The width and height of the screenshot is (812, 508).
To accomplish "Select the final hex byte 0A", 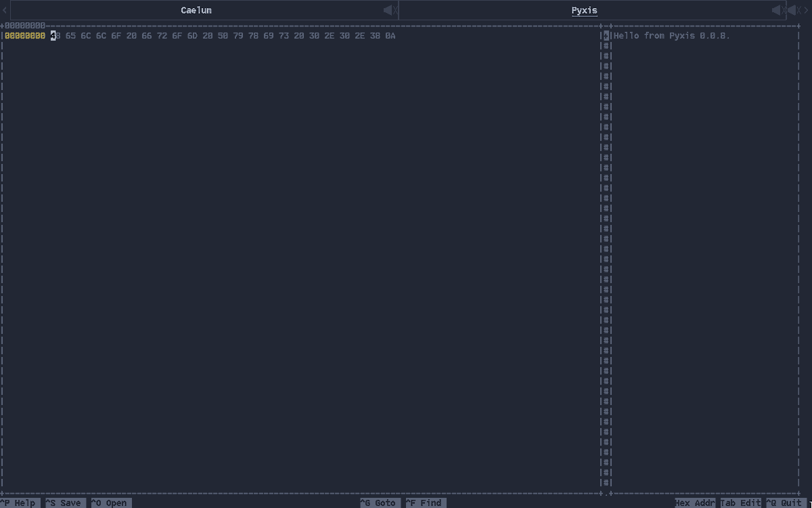I will pyautogui.click(x=390, y=36).
